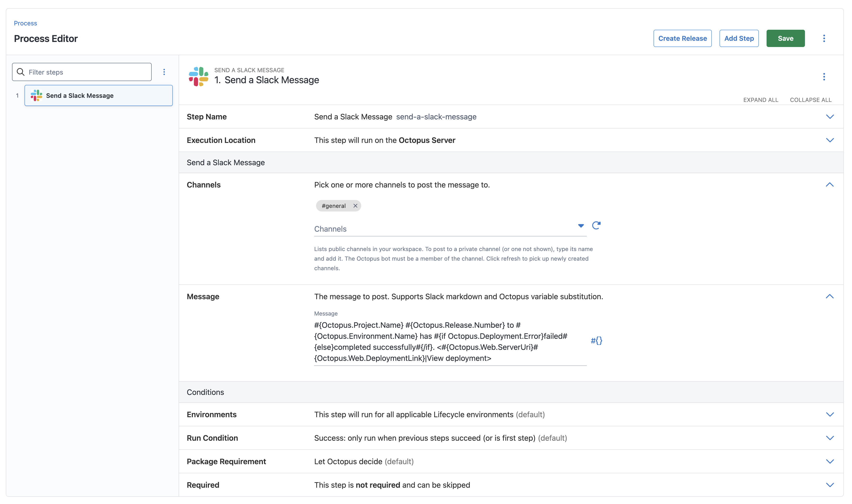
Task: Open the step list overflow menu
Action: pyautogui.click(x=164, y=72)
